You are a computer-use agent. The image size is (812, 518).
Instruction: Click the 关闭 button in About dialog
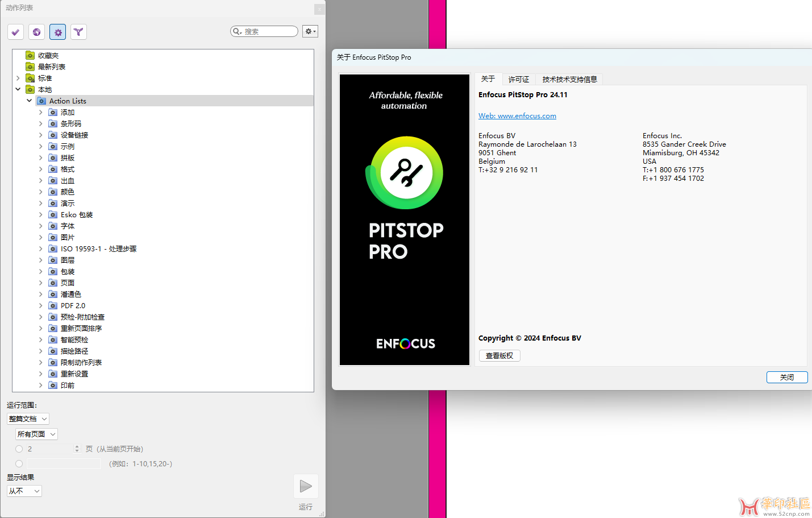787,377
